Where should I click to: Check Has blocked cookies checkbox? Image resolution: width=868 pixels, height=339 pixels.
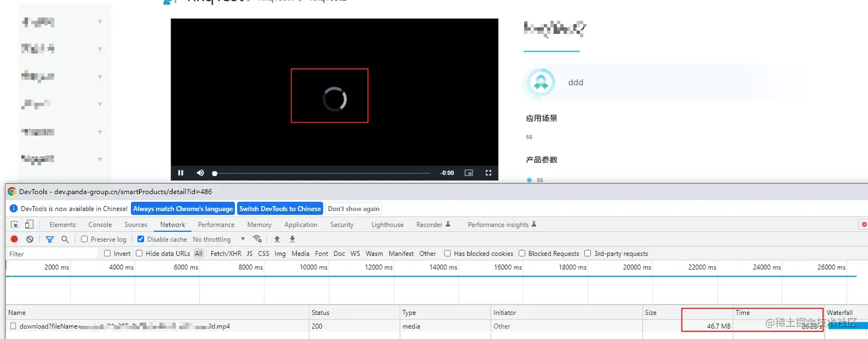448,254
